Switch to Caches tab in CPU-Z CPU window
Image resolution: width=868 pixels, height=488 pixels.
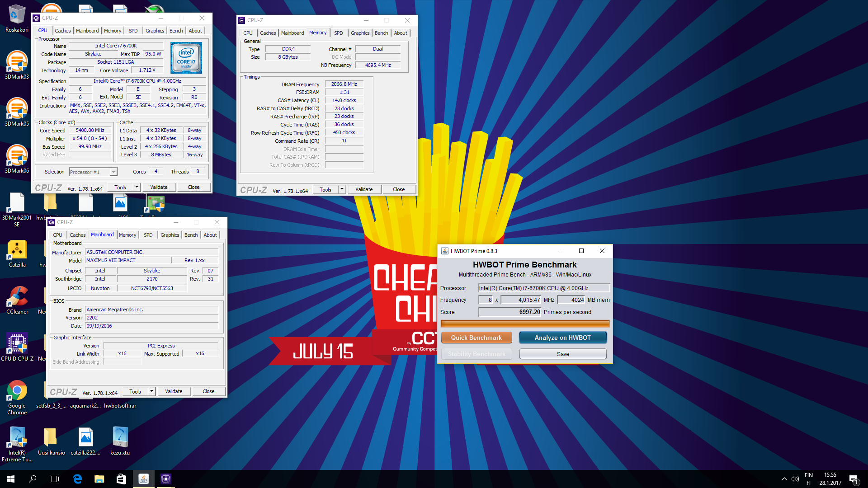coord(62,31)
